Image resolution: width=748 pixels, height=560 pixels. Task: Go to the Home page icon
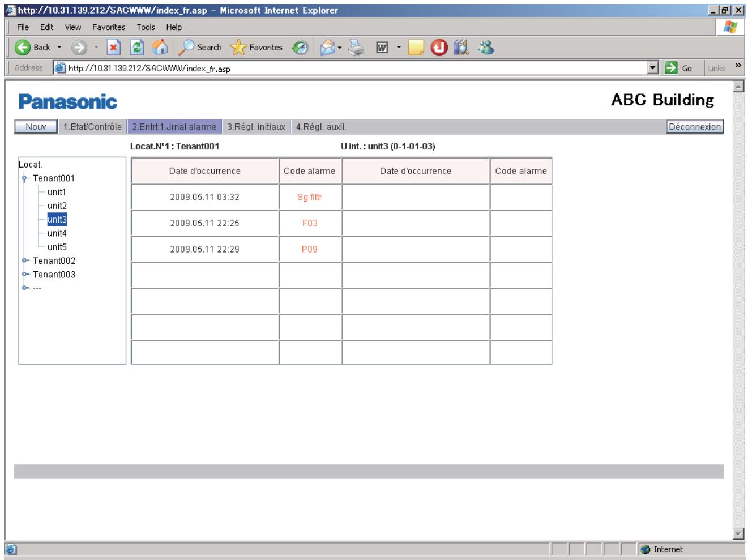tap(160, 48)
